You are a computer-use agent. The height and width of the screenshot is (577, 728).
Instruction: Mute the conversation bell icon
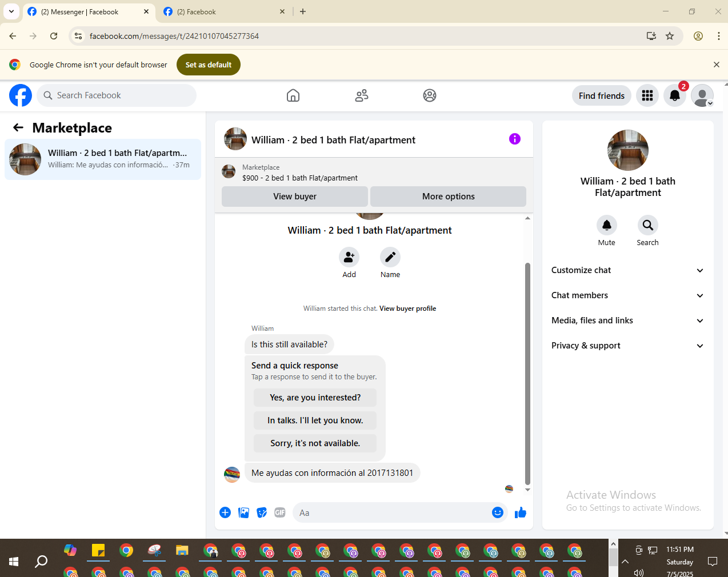[607, 225]
